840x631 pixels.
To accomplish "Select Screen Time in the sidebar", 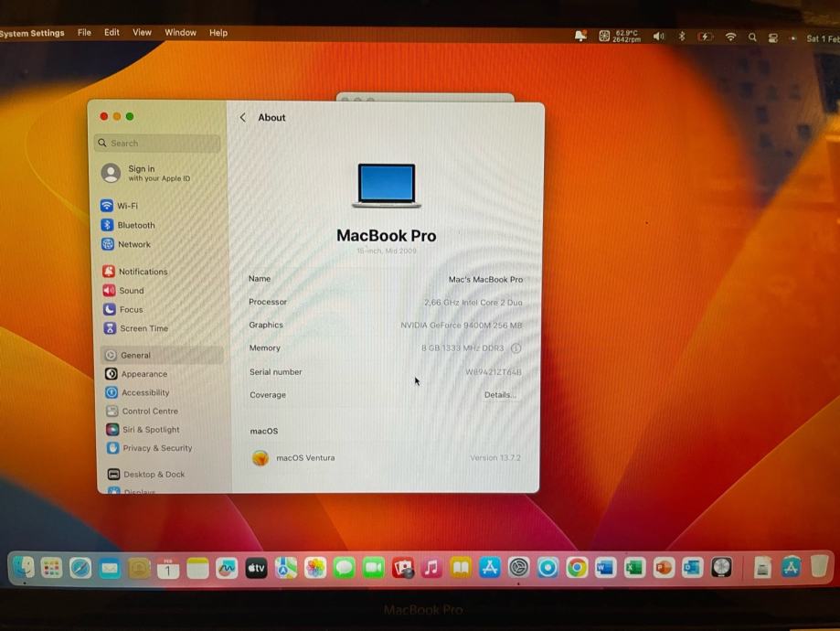I will point(136,328).
